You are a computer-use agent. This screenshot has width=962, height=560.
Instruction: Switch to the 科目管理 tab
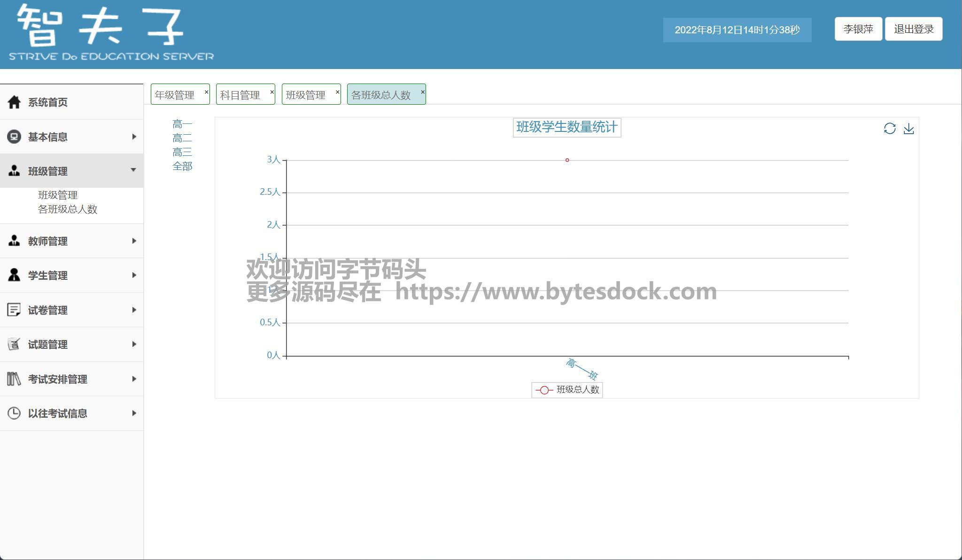240,95
